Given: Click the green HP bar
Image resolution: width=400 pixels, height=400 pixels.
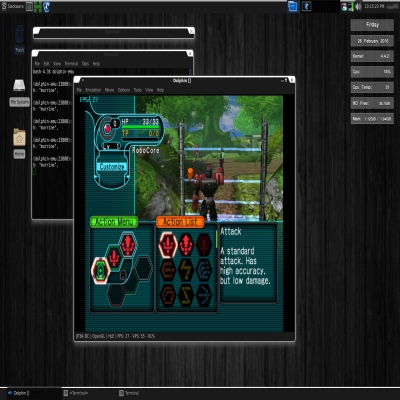Looking at the screenshot, I should [140, 127].
